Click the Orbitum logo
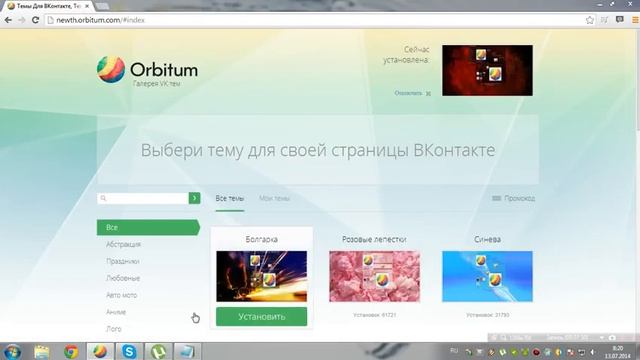The height and width of the screenshot is (360, 640). (147, 70)
